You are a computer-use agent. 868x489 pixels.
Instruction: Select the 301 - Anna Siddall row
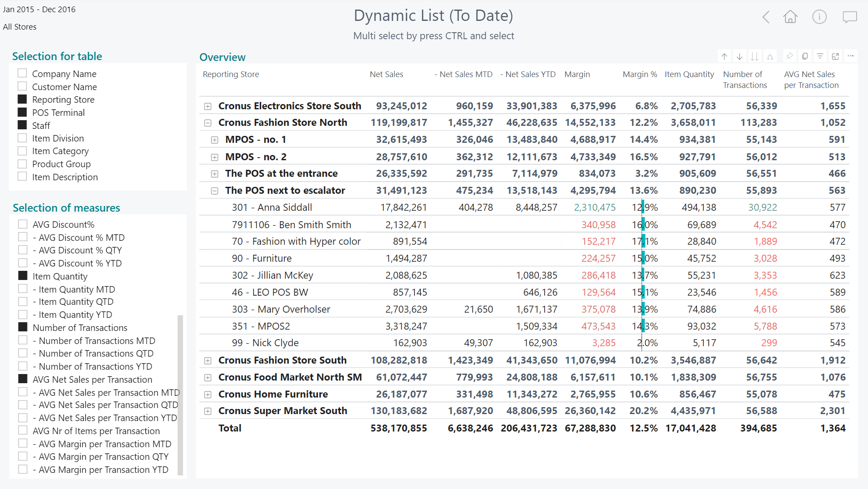272,207
